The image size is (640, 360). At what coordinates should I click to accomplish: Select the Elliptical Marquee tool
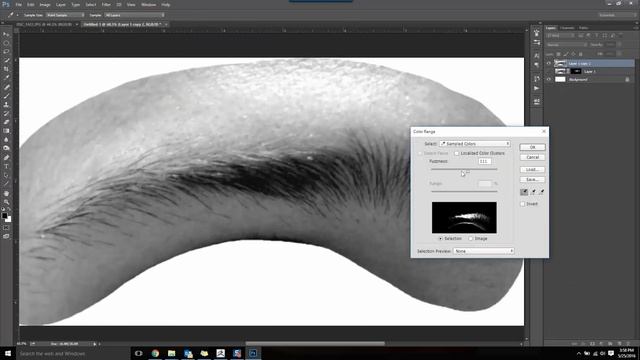point(6,43)
